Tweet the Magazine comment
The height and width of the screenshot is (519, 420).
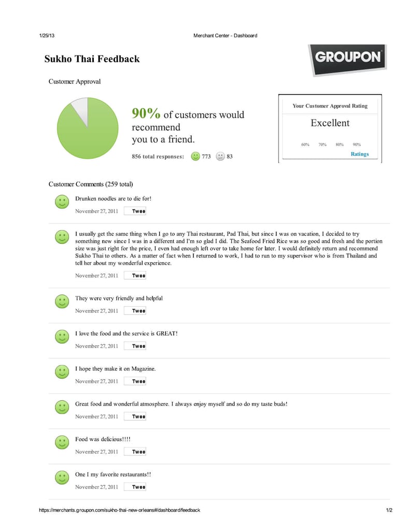(x=135, y=381)
